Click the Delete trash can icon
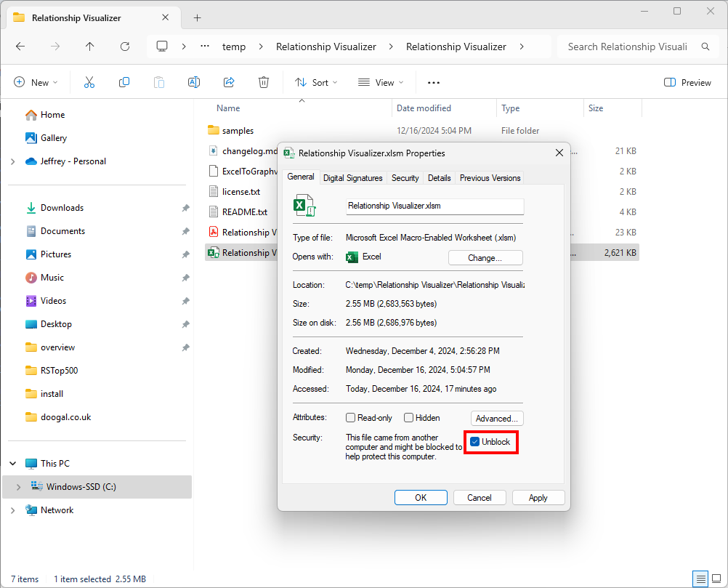The width and height of the screenshot is (728, 588). [264, 83]
